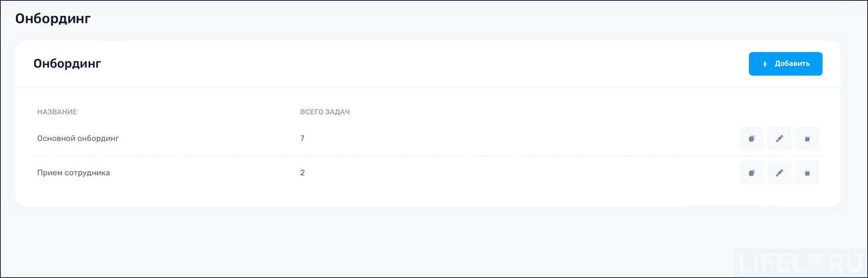
Task: Click the card title Онбординг
Action: [x=67, y=64]
